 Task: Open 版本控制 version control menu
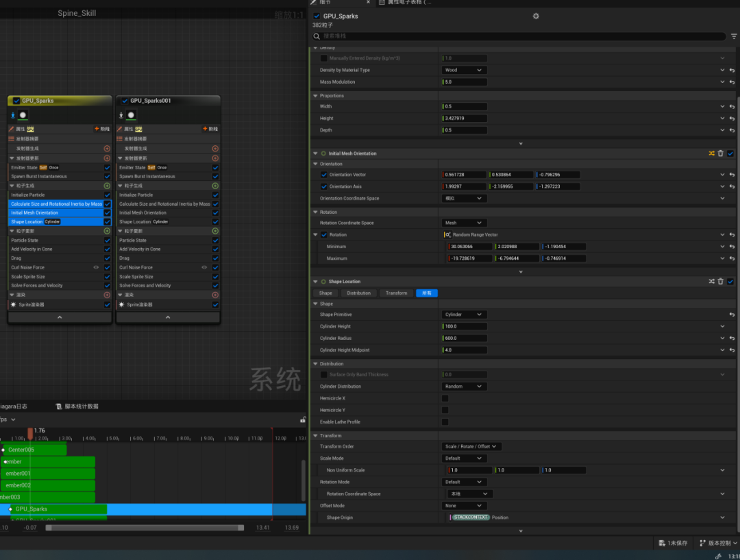[x=718, y=543]
